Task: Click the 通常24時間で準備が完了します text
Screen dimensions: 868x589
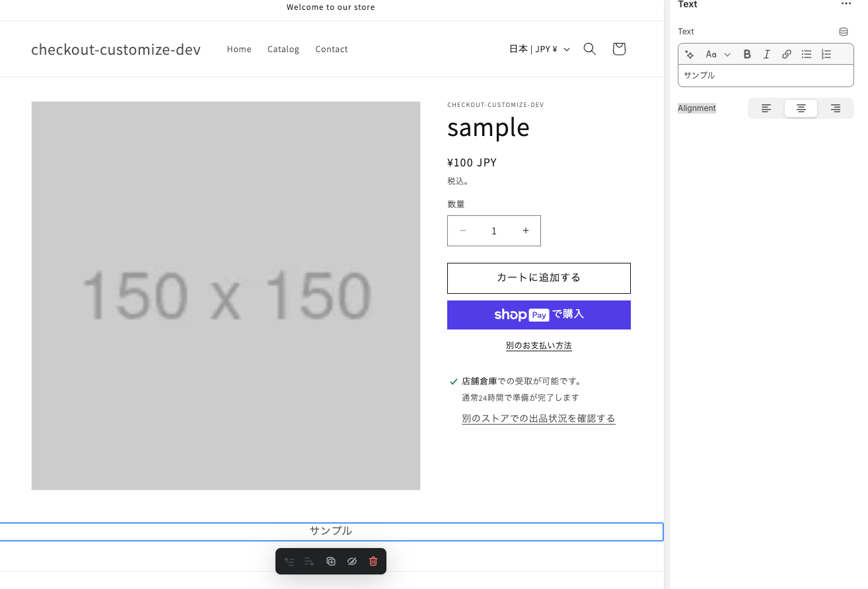Action: point(521,398)
